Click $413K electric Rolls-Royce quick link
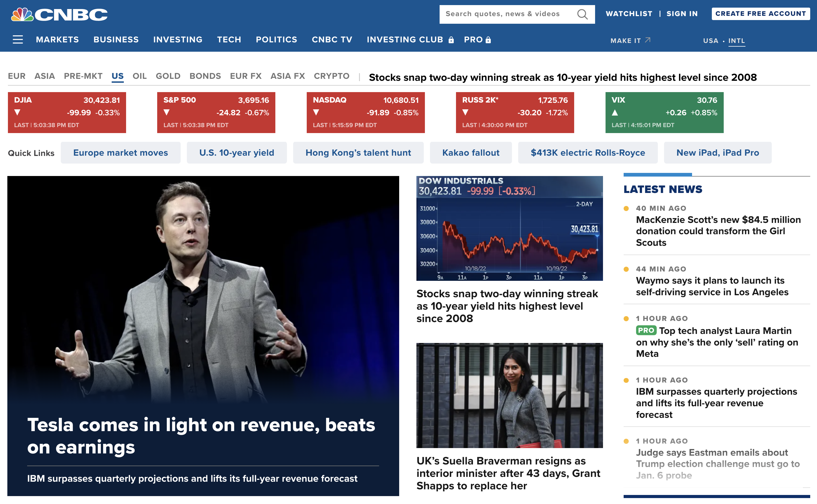 tap(587, 153)
